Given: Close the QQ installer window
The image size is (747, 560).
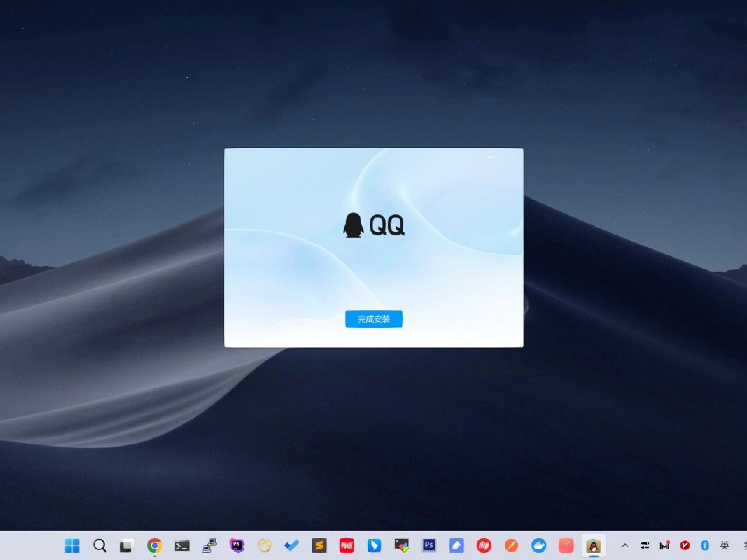Looking at the screenshot, I should coord(512,157).
